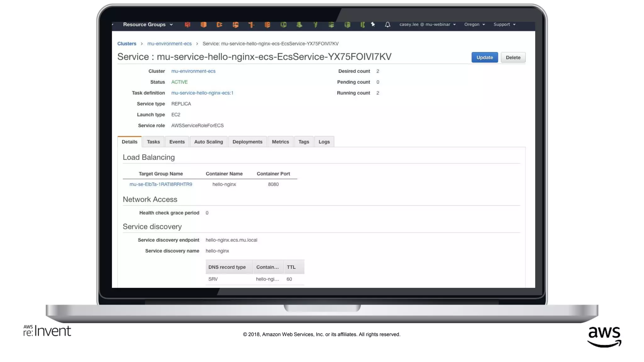This screenshot has height=362, width=644.
Task: Switch to the Tasks tab
Action: tap(153, 142)
